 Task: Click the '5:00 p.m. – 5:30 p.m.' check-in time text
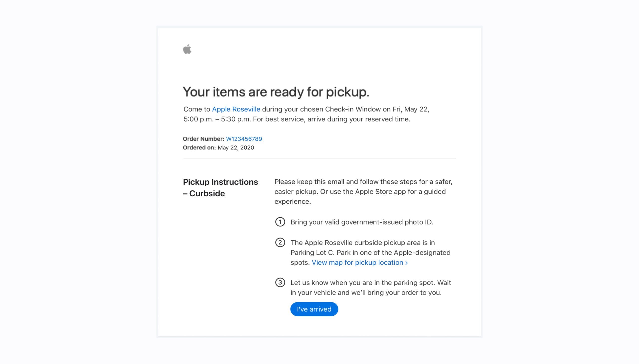click(217, 119)
